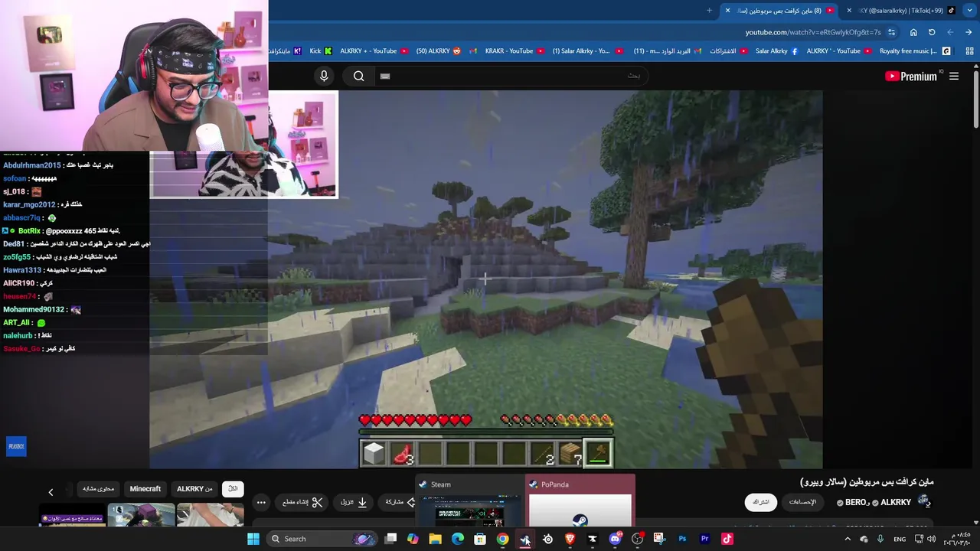Image resolution: width=980 pixels, height=551 pixels.
Task: Open a new browser tab
Action: [709, 11]
